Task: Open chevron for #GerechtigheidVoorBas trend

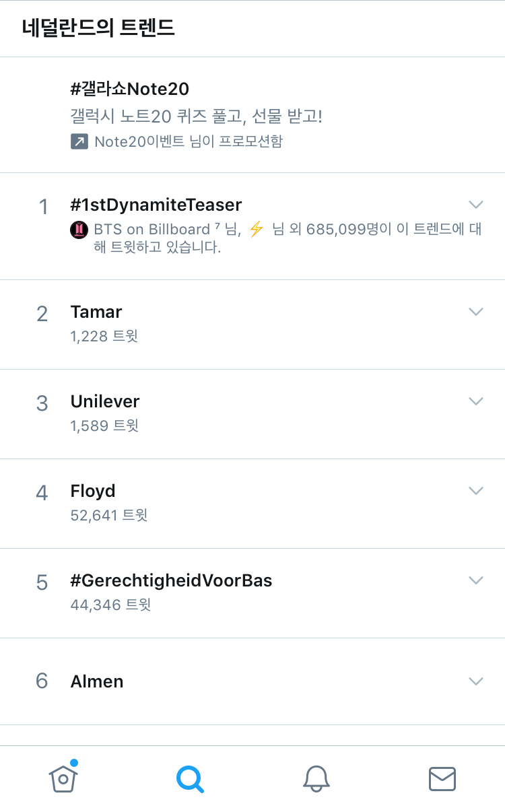Action: click(x=475, y=580)
